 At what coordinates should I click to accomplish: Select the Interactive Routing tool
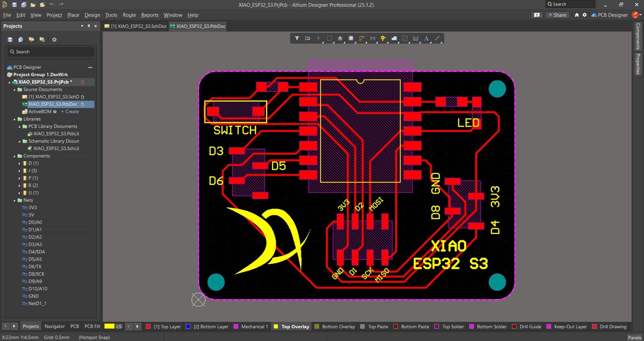[x=361, y=39]
